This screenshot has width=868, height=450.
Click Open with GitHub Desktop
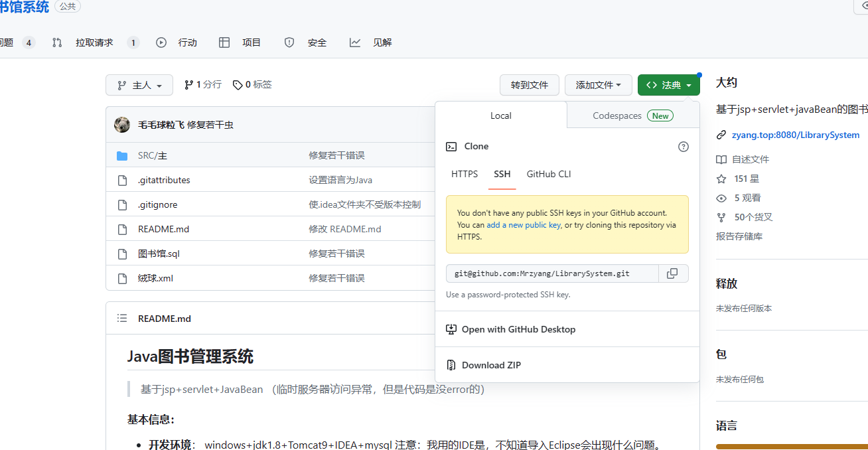coord(518,329)
